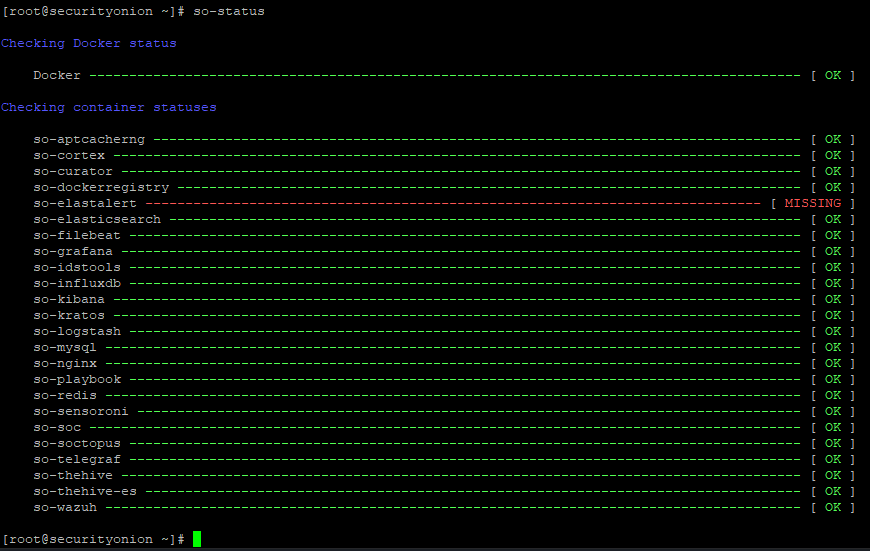Click the 'so-sensoroni' container name
The image size is (870, 551).
(x=81, y=412)
